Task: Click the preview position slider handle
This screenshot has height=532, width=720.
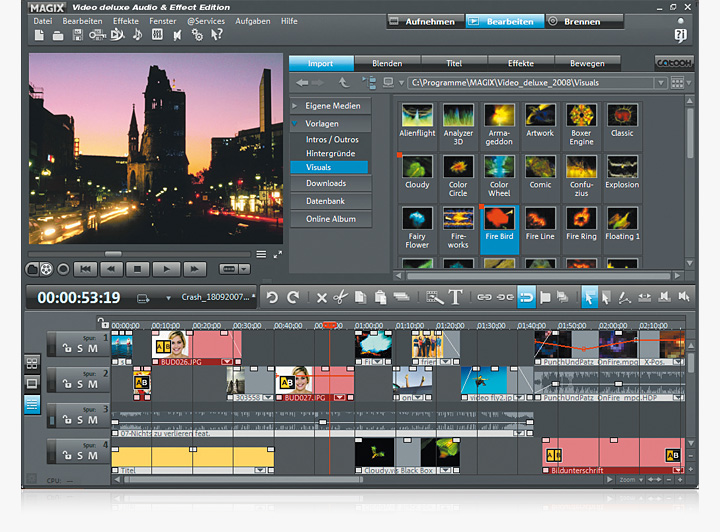Action: coord(113,253)
